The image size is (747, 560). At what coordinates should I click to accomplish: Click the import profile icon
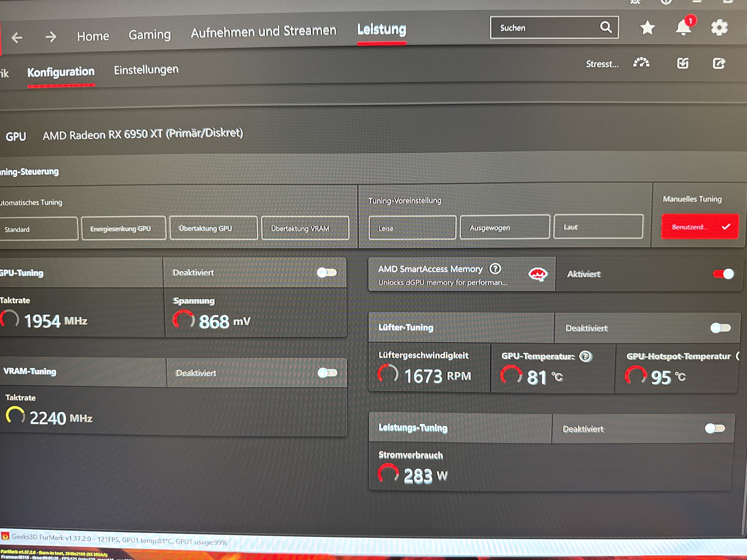pos(682,63)
